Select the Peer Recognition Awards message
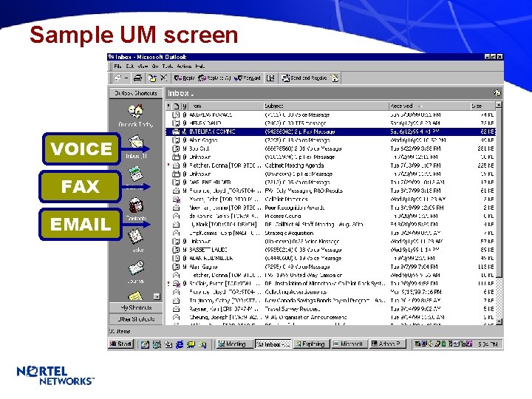532x399 pixels. 330,208
